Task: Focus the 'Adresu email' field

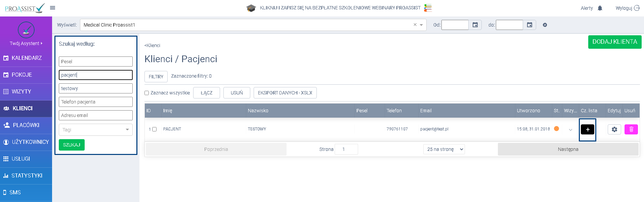Action: (96, 115)
